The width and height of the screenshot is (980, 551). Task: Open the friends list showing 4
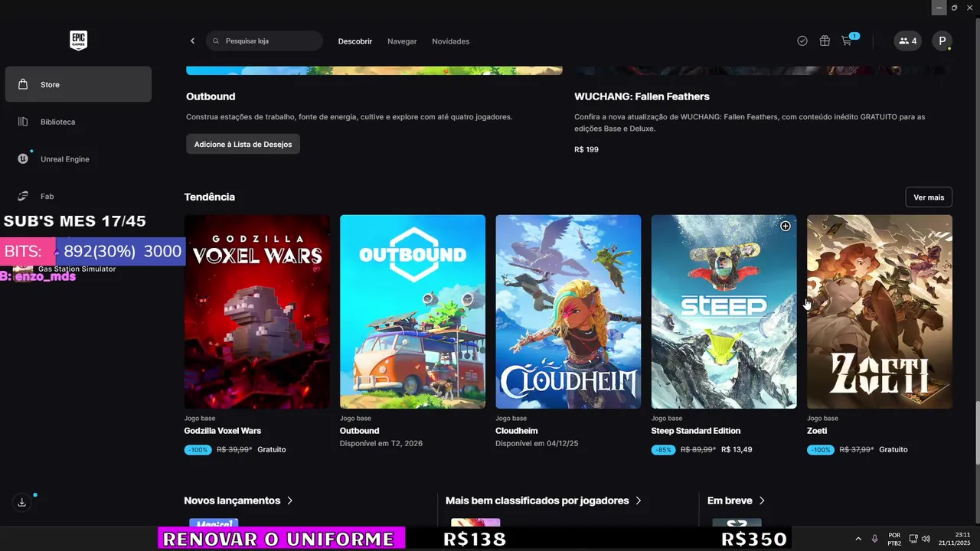click(x=907, y=41)
